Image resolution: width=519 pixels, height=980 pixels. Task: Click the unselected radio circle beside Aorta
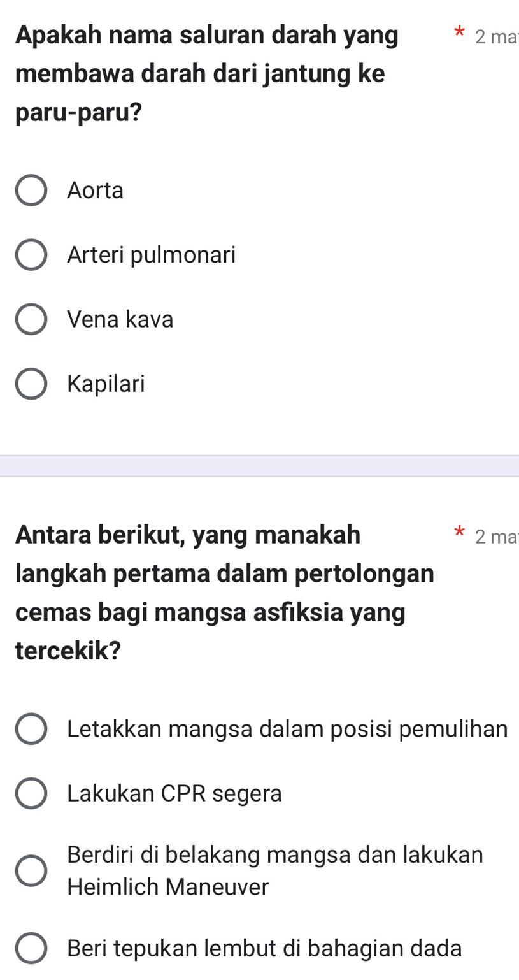pyautogui.click(x=31, y=189)
